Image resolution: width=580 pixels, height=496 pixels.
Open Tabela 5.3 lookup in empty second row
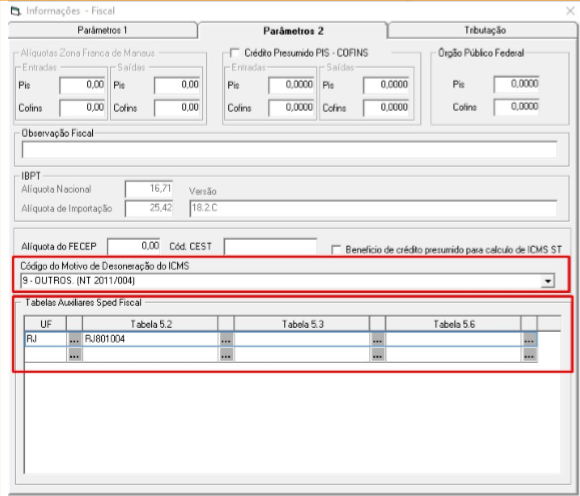point(377,355)
